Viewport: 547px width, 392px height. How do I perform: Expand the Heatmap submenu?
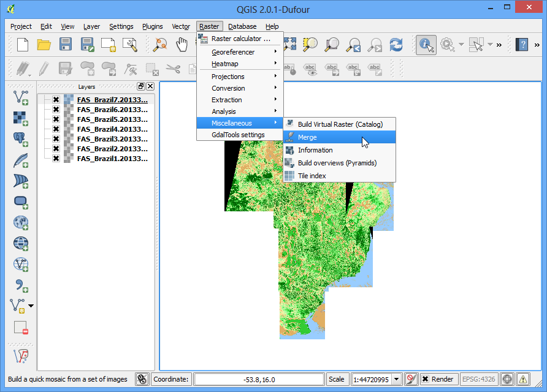point(240,64)
